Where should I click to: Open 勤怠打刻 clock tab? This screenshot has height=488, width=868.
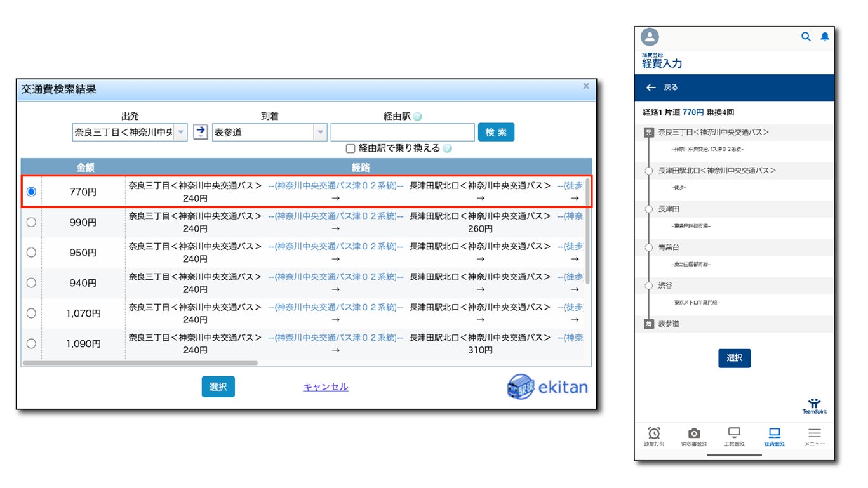[653, 437]
